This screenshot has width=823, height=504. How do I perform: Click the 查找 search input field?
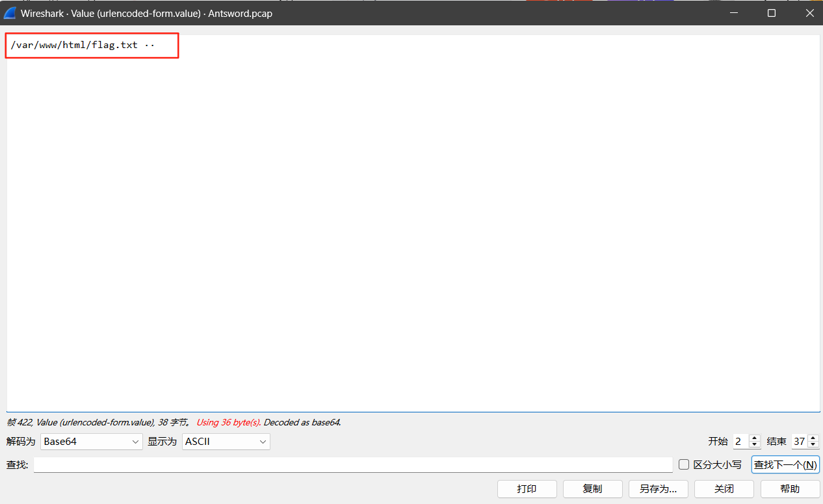tap(353, 465)
